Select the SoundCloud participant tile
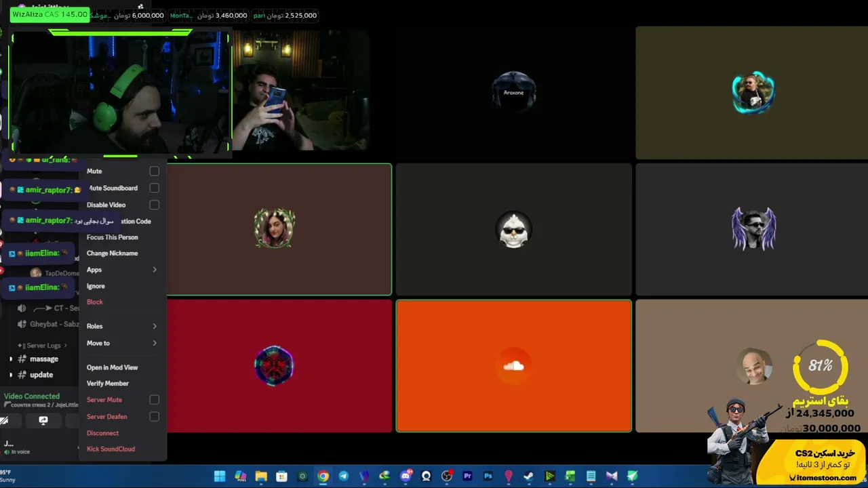The height and width of the screenshot is (488, 868). point(514,366)
